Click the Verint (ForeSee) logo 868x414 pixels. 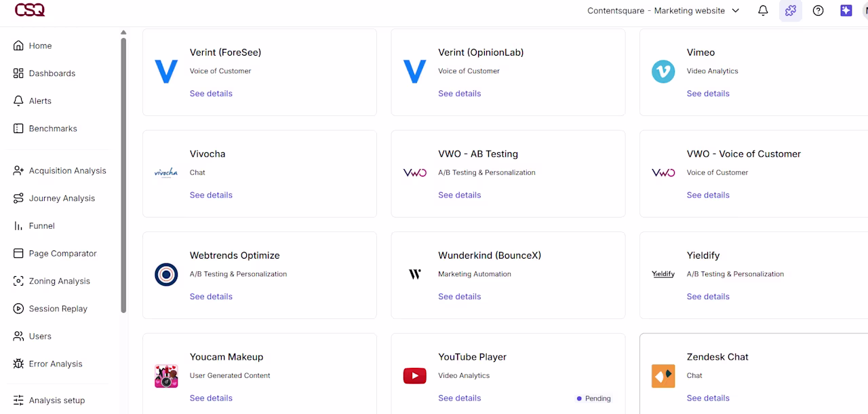point(166,71)
